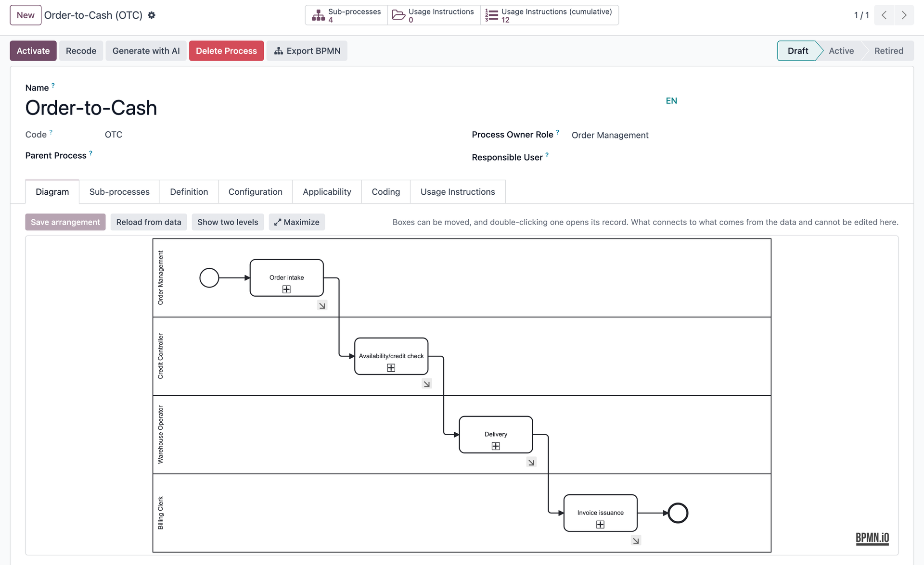This screenshot has height=565, width=924.
Task: Open the BPMN.iO logo link
Action: [872, 538]
